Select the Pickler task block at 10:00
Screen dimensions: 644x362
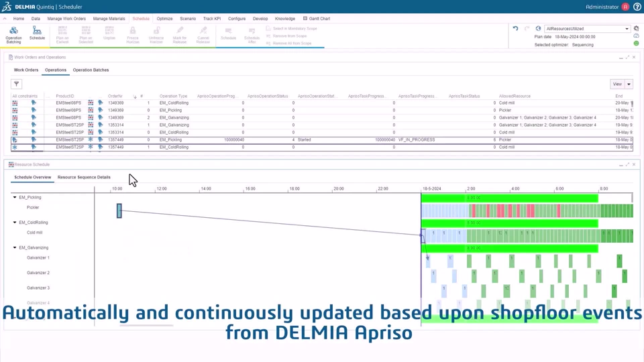pos(119,210)
